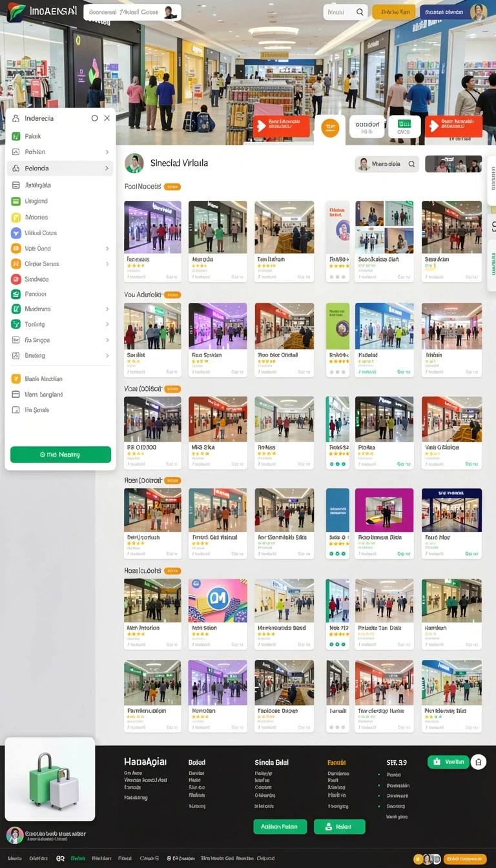
Task: Click the green Torilng icon
Action: [16, 324]
